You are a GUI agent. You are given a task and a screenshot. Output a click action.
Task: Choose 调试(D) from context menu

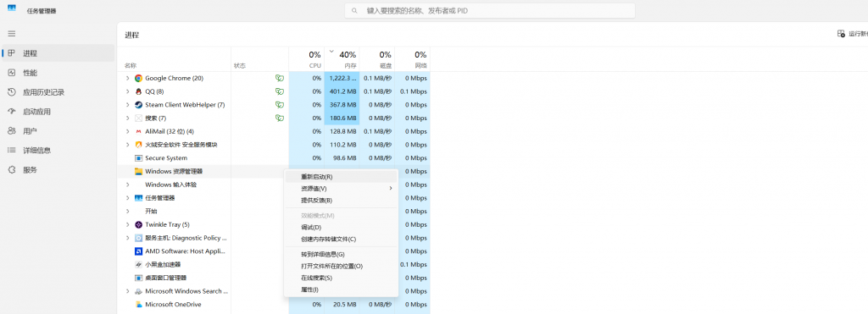coord(341,227)
